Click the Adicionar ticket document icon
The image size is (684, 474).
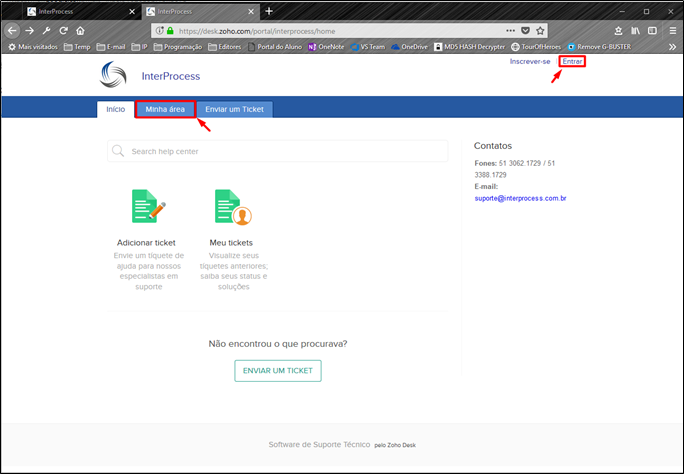click(149, 206)
